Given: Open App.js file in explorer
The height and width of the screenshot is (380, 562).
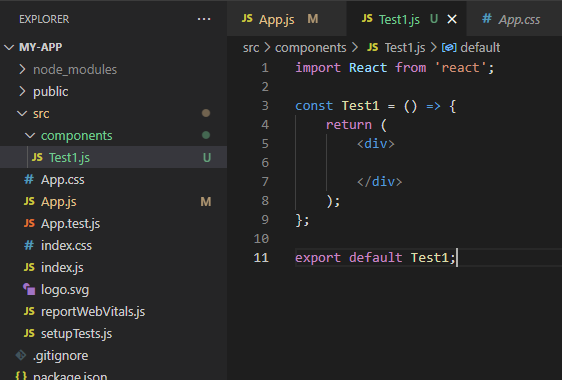Looking at the screenshot, I should (113, 201).
